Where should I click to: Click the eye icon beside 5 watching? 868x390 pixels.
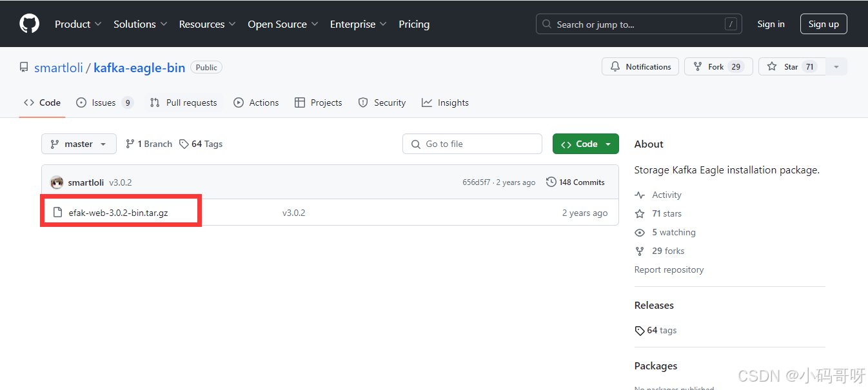tap(640, 232)
